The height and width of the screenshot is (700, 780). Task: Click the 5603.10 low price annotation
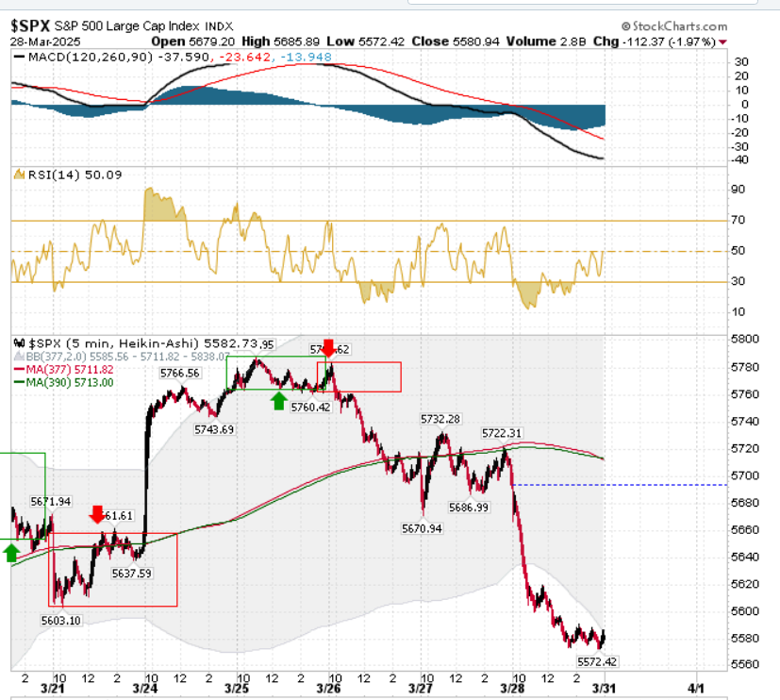coord(60,621)
